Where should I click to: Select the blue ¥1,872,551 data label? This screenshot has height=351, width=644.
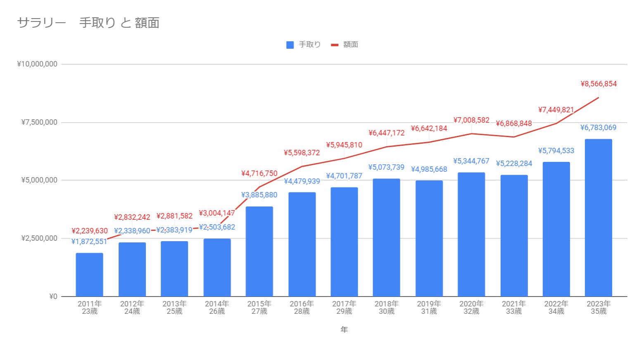click(x=89, y=242)
